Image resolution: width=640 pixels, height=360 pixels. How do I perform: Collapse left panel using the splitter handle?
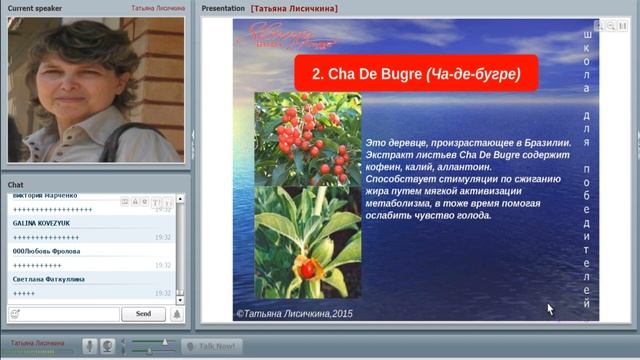[x=193, y=145]
